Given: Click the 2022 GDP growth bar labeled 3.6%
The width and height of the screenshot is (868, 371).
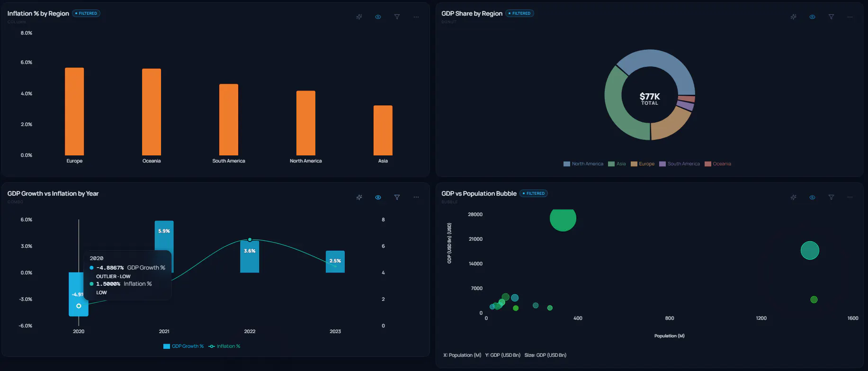Looking at the screenshot, I should pos(250,256).
